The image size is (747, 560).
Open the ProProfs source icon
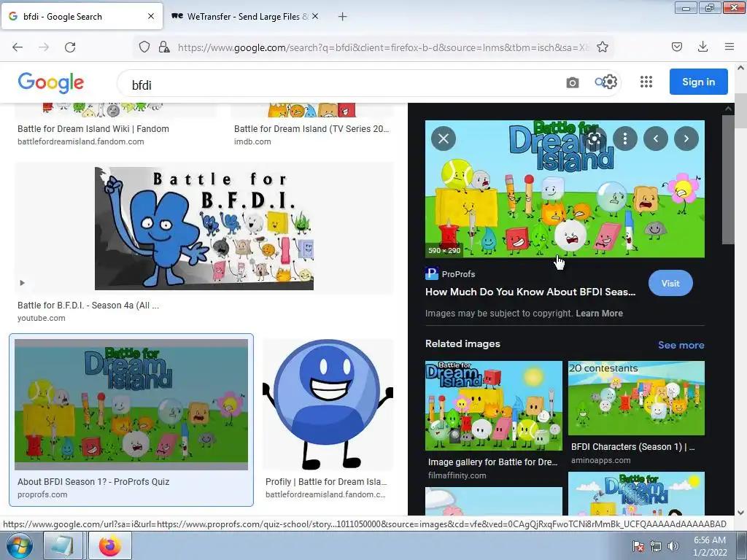coord(432,274)
